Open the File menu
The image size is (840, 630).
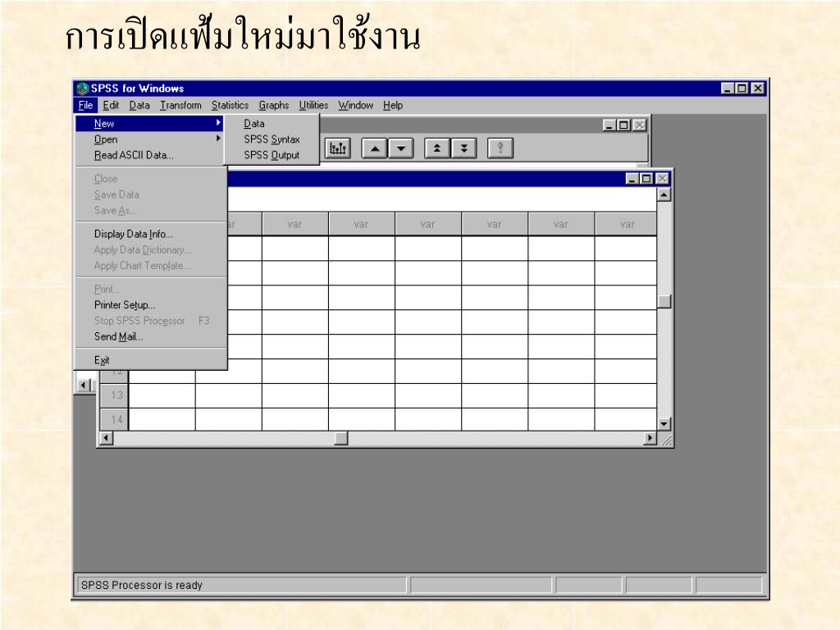point(85,106)
